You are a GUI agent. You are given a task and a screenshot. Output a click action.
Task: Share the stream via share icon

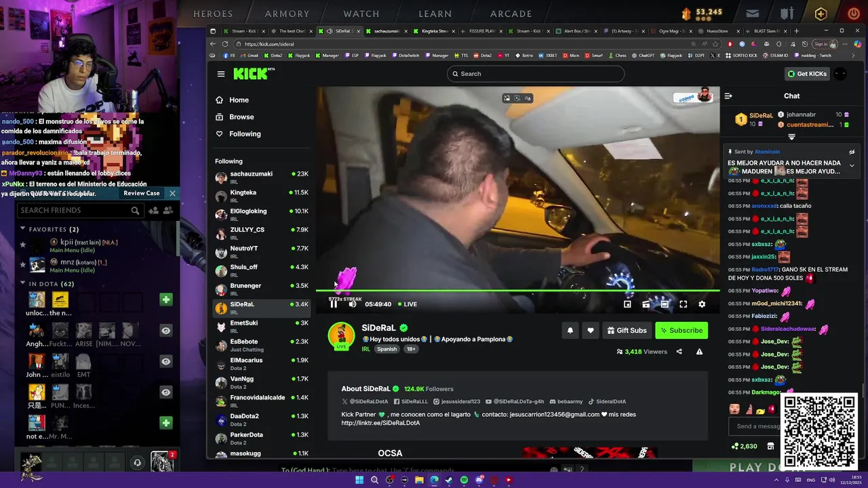679,352
